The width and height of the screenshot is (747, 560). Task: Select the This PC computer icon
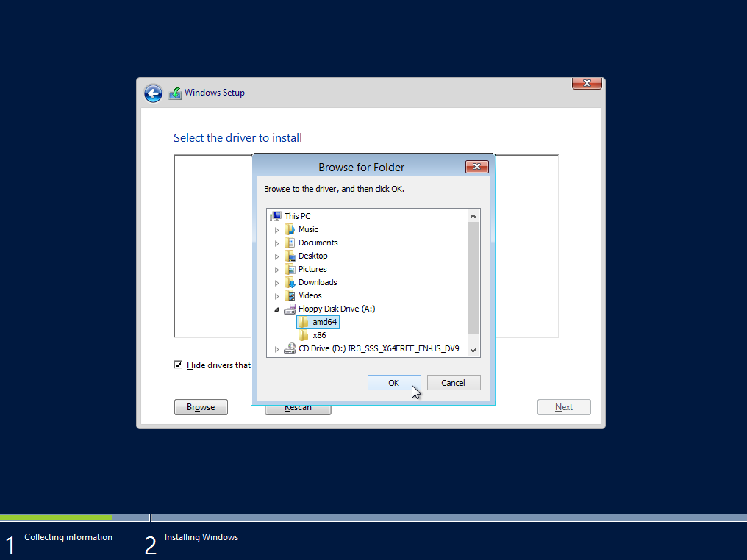pyautogui.click(x=276, y=216)
